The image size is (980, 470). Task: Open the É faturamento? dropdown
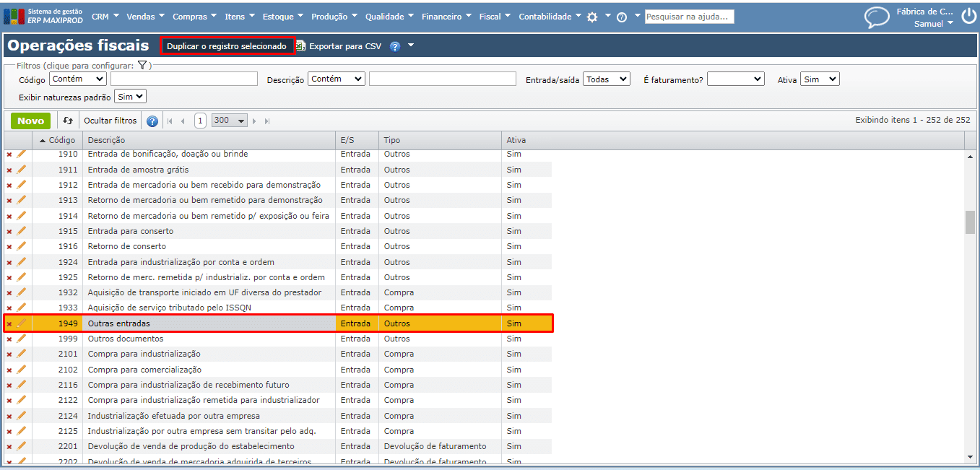coord(735,79)
